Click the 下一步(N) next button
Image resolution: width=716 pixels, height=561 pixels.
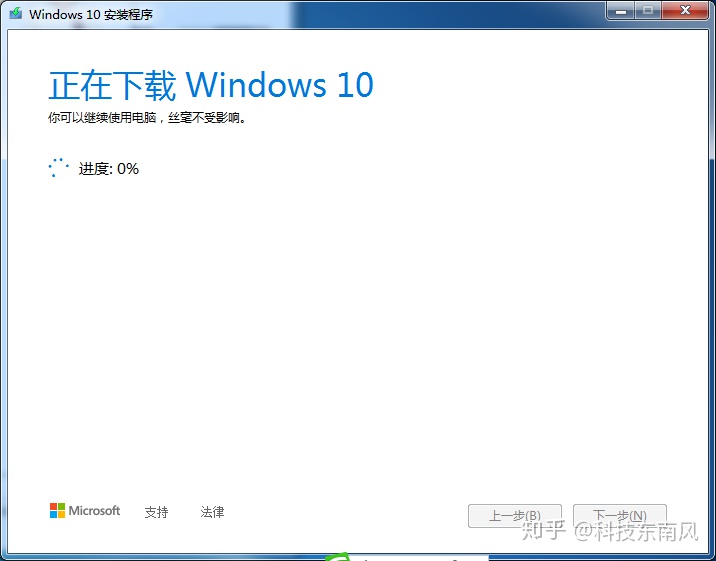[620, 516]
